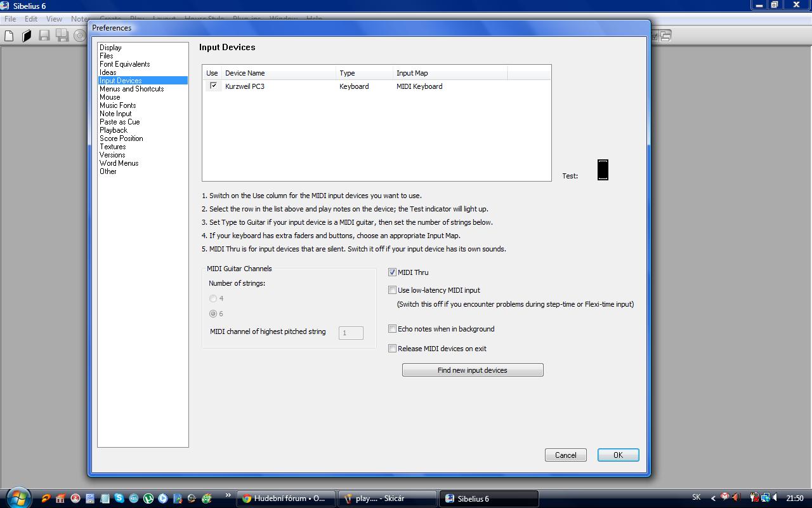Launch Skype from the quick launch bar
This screenshot has width=812, height=508.
(x=119, y=498)
